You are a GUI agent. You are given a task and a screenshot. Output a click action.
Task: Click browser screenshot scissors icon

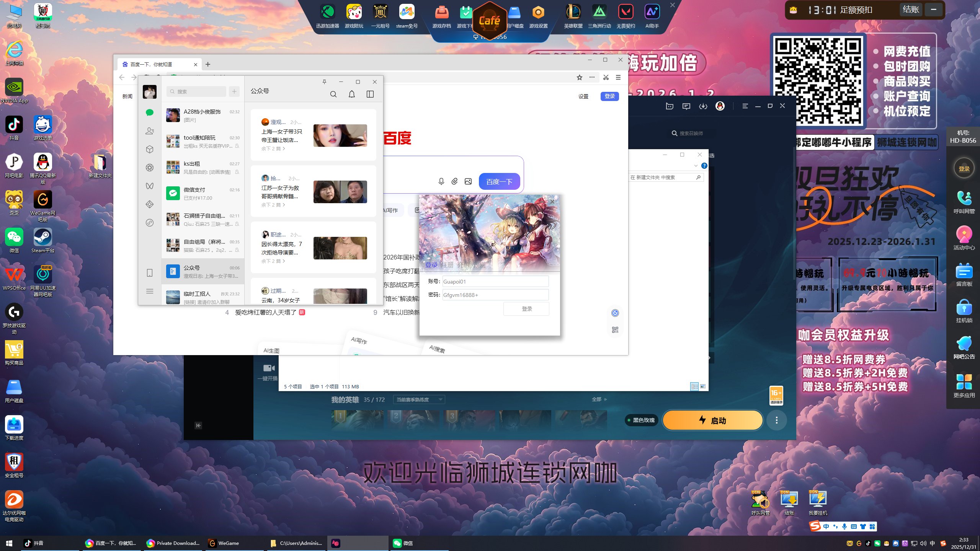click(x=606, y=77)
